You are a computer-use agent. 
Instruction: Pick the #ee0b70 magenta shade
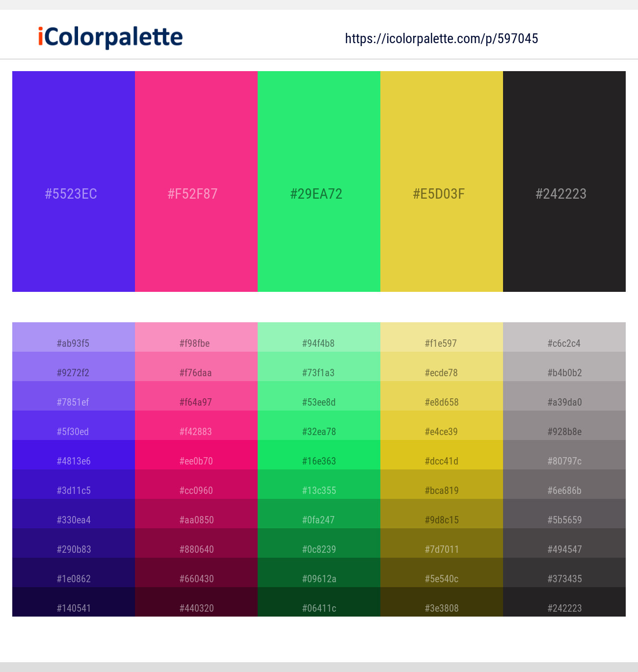pos(196,455)
